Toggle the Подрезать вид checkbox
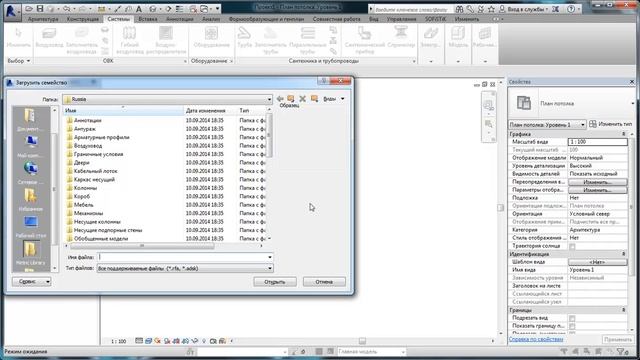 pyautogui.click(x=572, y=318)
